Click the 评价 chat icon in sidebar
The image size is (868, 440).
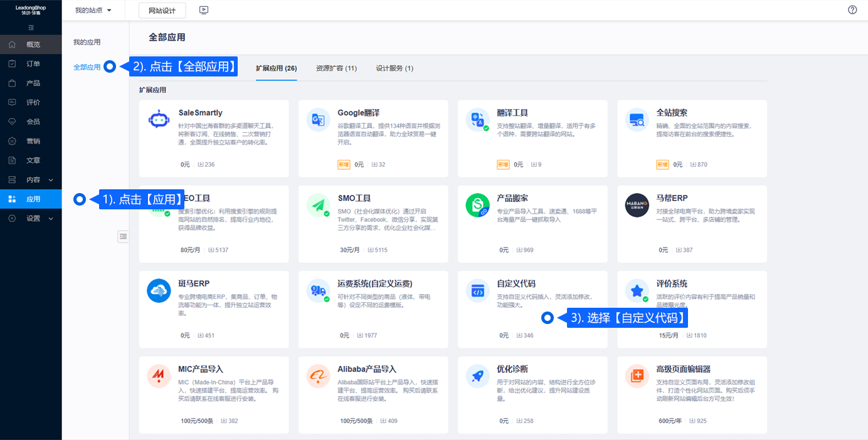pos(13,102)
